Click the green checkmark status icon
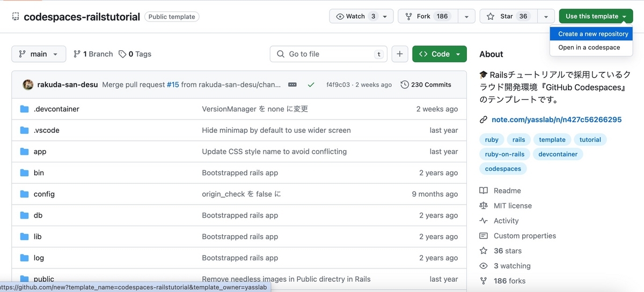The image size is (644, 292). click(311, 85)
